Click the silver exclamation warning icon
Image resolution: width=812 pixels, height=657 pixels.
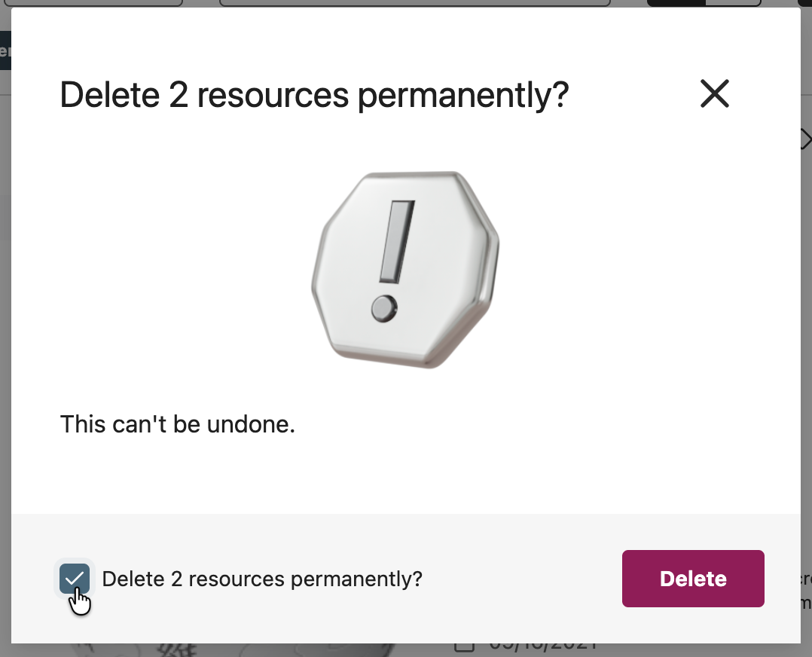tap(405, 269)
